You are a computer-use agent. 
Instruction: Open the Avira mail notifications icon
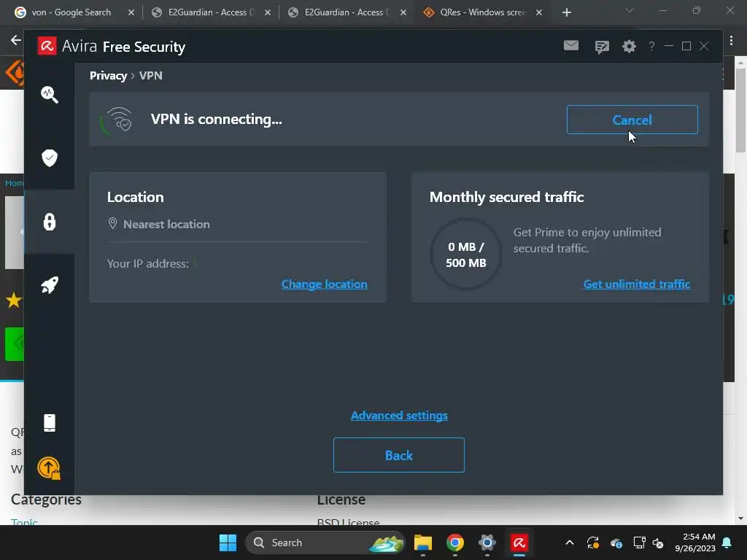pyautogui.click(x=571, y=46)
